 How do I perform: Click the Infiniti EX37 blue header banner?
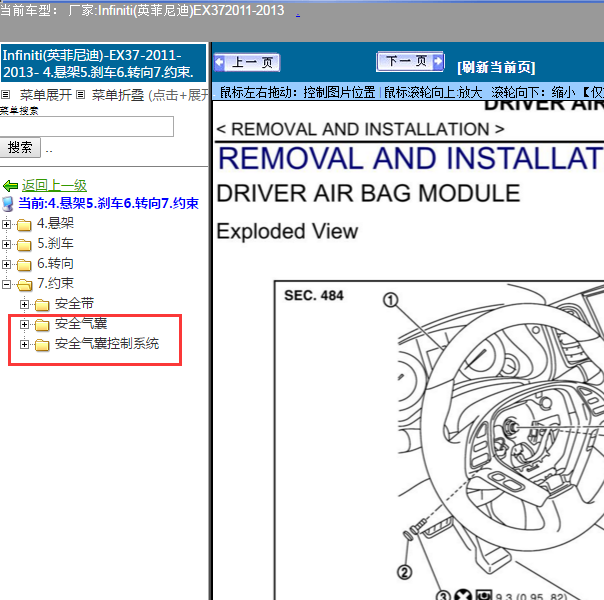tap(104, 63)
